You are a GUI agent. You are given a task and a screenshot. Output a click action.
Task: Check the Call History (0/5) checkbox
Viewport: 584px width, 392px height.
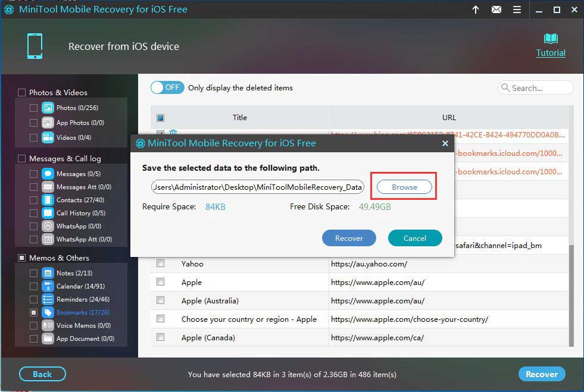pos(33,213)
